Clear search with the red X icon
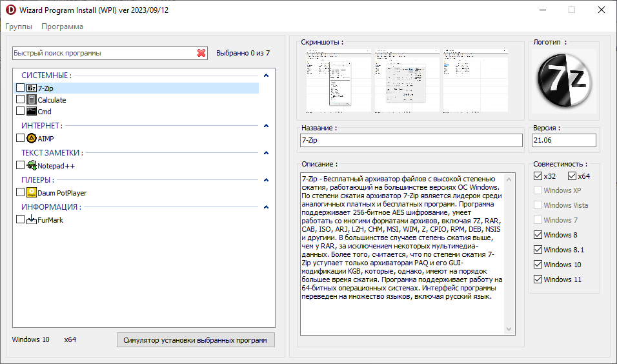The width and height of the screenshot is (617, 364). pyautogui.click(x=201, y=53)
